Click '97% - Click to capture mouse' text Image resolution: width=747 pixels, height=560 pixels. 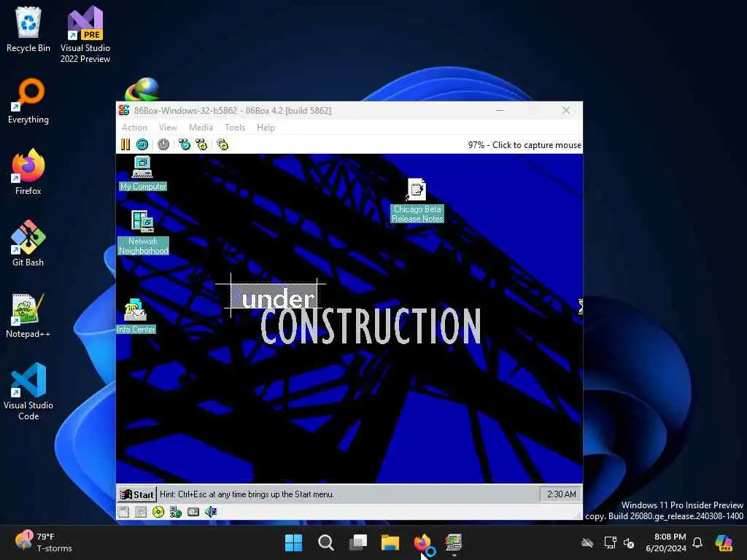525,145
